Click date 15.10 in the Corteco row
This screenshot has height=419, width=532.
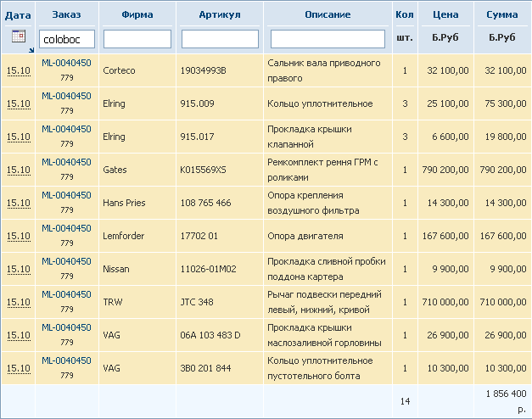click(x=19, y=70)
